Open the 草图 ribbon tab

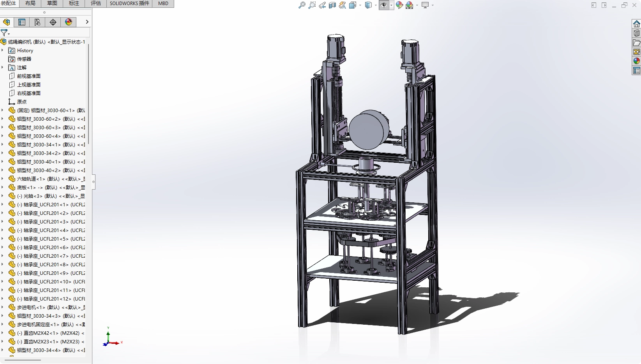click(x=52, y=4)
